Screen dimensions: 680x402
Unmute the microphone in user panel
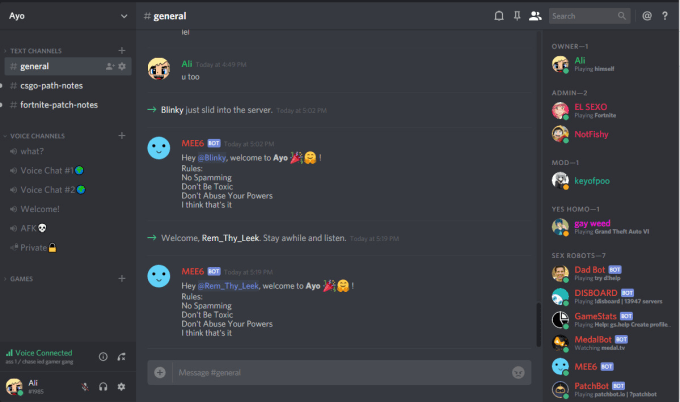pos(85,386)
